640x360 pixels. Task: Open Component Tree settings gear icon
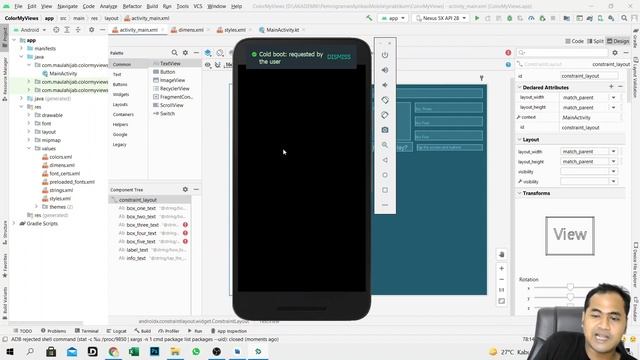pos(185,189)
